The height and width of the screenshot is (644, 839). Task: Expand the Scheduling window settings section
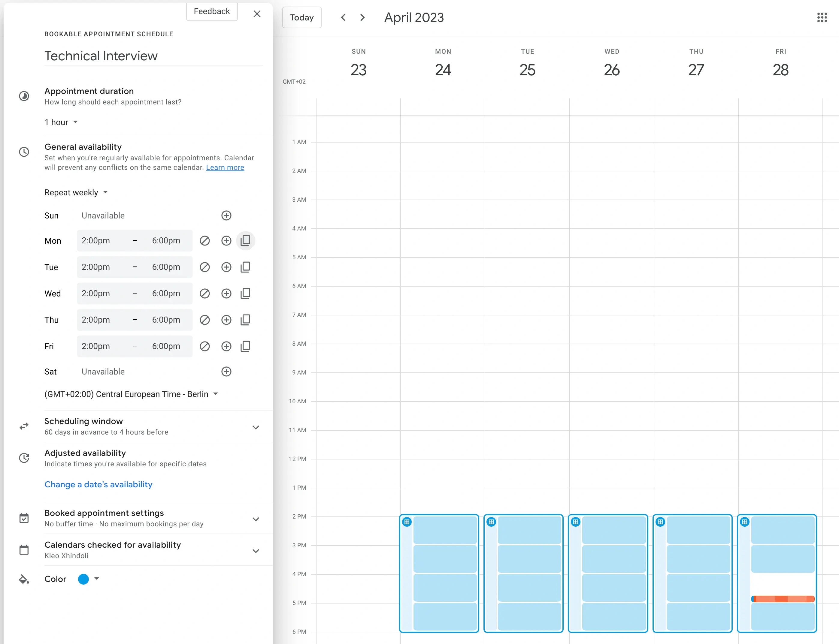click(x=256, y=427)
